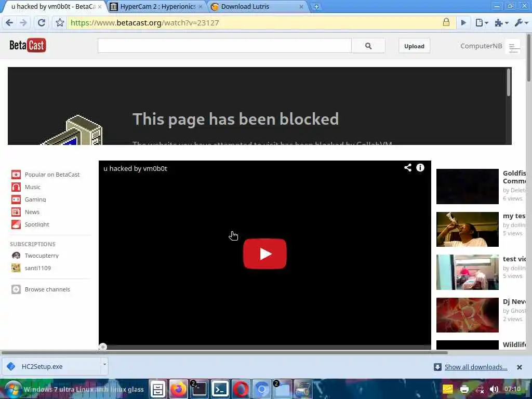Screen dimensions: 532x399
Task: Select the 'u hacked by vm0b0t - BetaCast' tab
Action: 54,6
